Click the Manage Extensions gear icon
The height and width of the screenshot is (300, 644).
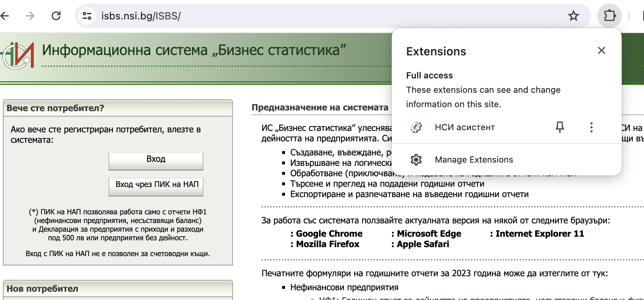pyautogui.click(x=416, y=160)
